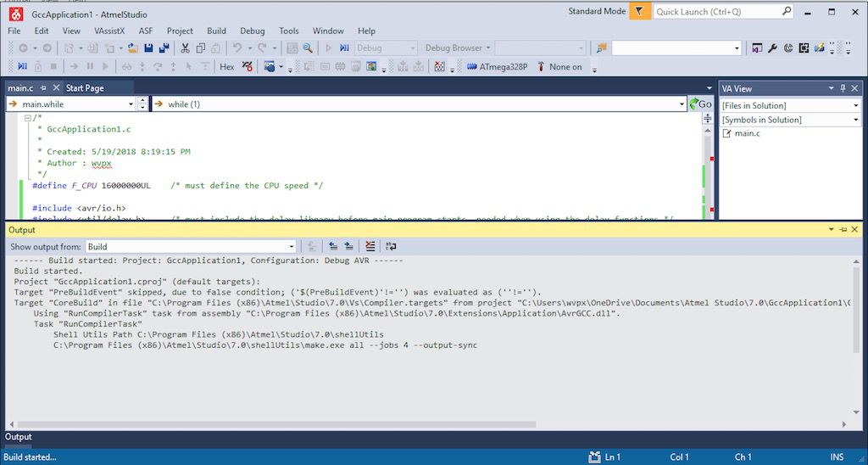
Task: Open the Window menu
Action: 328,31
